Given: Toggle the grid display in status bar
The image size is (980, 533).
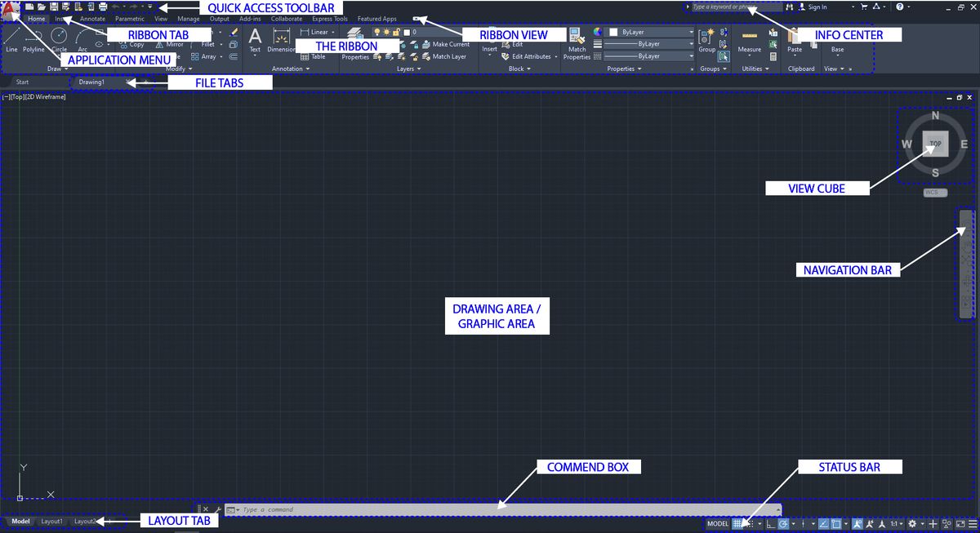Looking at the screenshot, I should coord(738,523).
